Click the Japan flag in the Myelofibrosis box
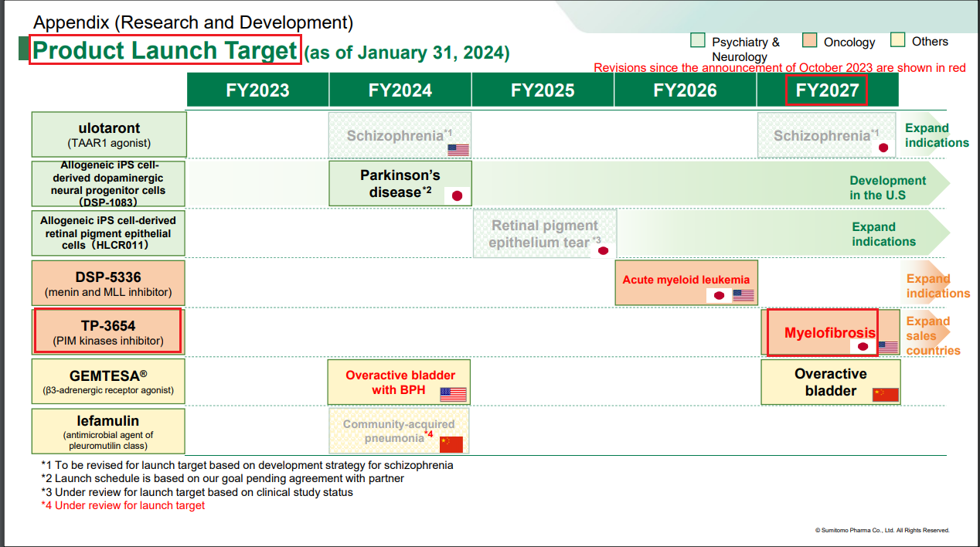The image size is (980, 547). tap(863, 347)
